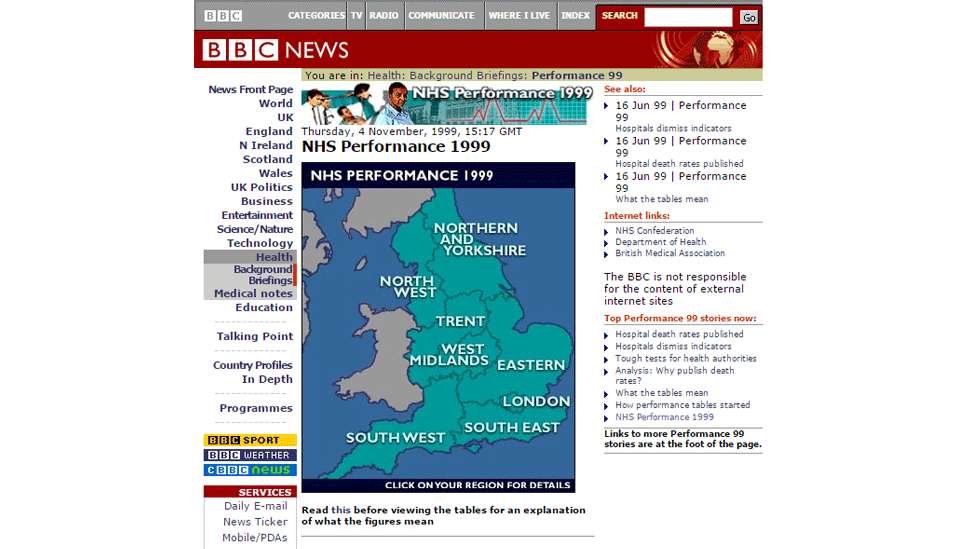Open the Categories menu
976x549 pixels.
316,16
